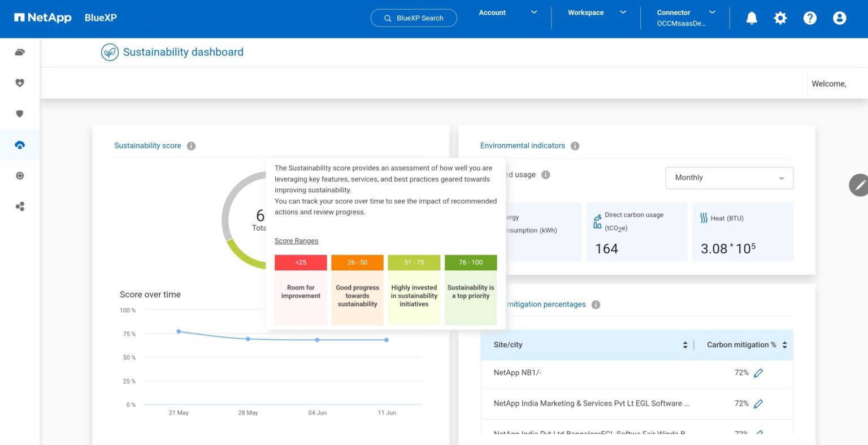Open the Health heart-shield sidebar icon
This screenshot has width=868, height=445.
click(20, 83)
